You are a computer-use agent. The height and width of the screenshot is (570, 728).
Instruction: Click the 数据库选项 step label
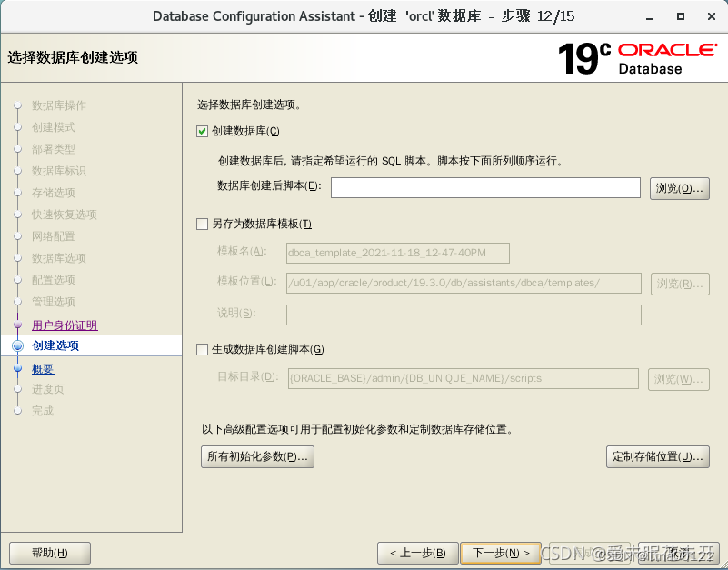click(x=58, y=258)
